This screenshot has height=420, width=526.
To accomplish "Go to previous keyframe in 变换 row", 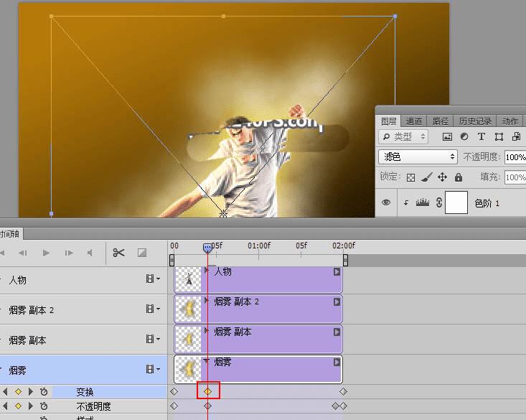I will pyautogui.click(x=5, y=391).
